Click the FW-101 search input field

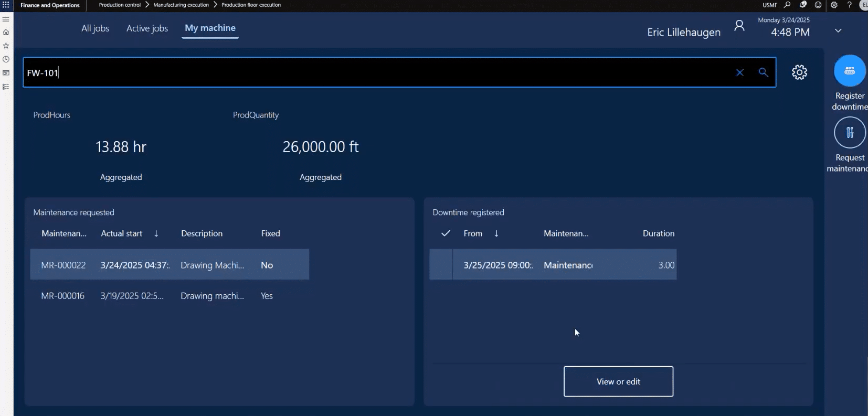pos(367,73)
